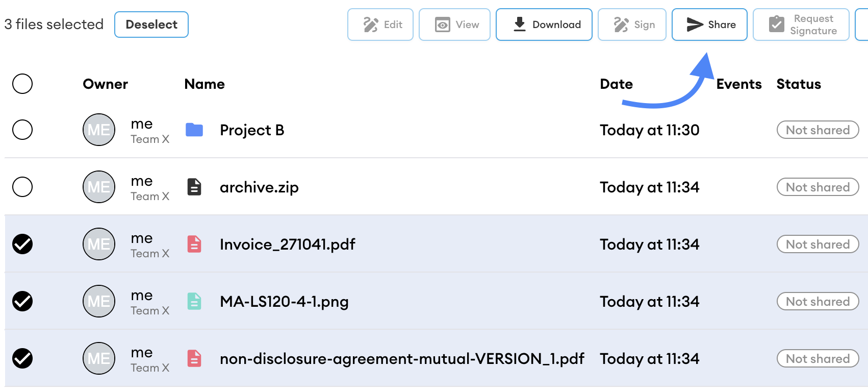Select the Project B row checkbox

tap(22, 130)
